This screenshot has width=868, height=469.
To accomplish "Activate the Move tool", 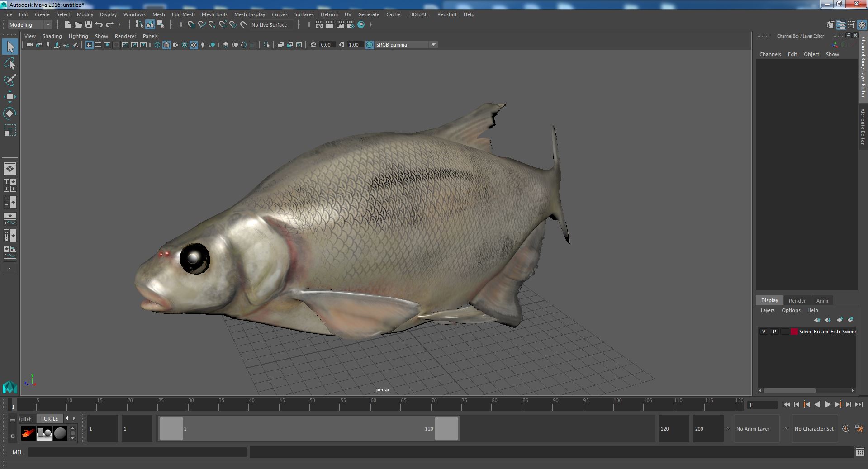I will click(x=9, y=97).
